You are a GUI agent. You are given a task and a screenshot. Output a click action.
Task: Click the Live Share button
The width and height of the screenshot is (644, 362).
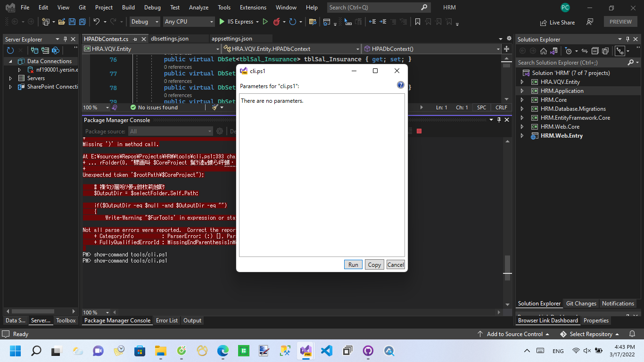pos(557,22)
